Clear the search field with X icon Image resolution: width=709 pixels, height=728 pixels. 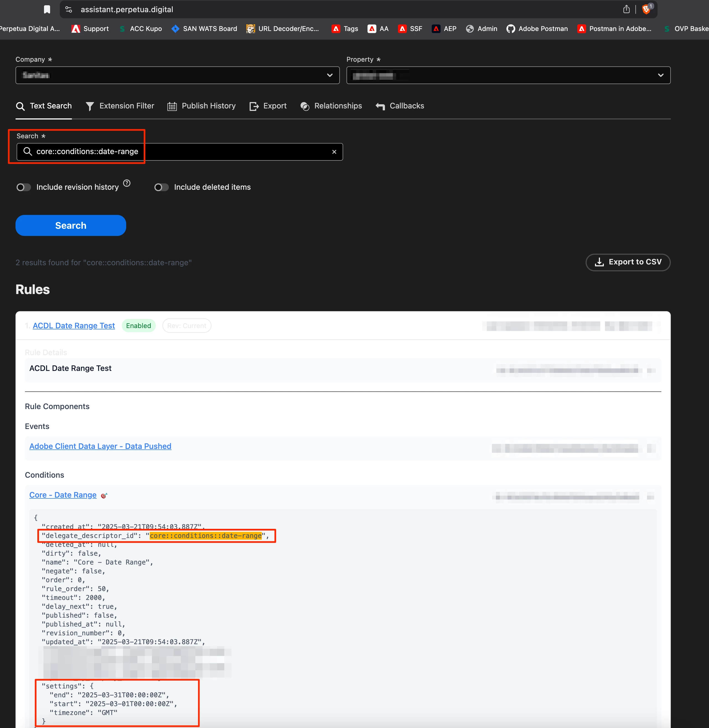(334, 152)
